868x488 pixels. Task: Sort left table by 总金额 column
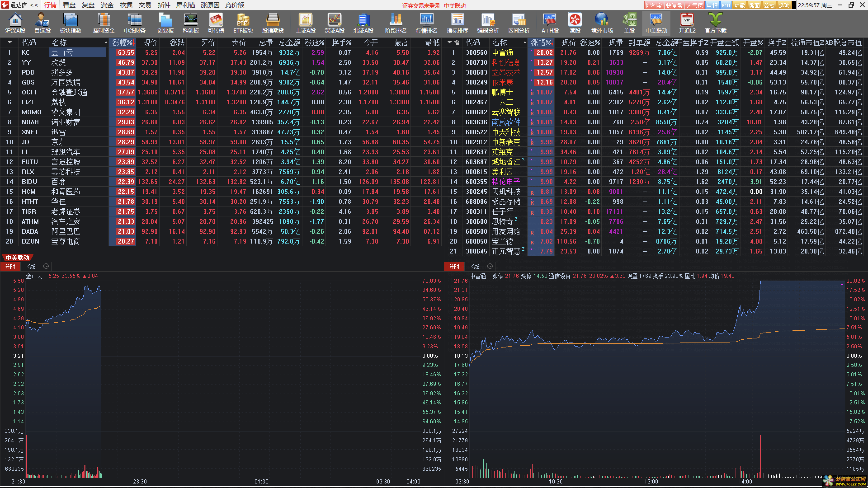click(x=289, y=43)
